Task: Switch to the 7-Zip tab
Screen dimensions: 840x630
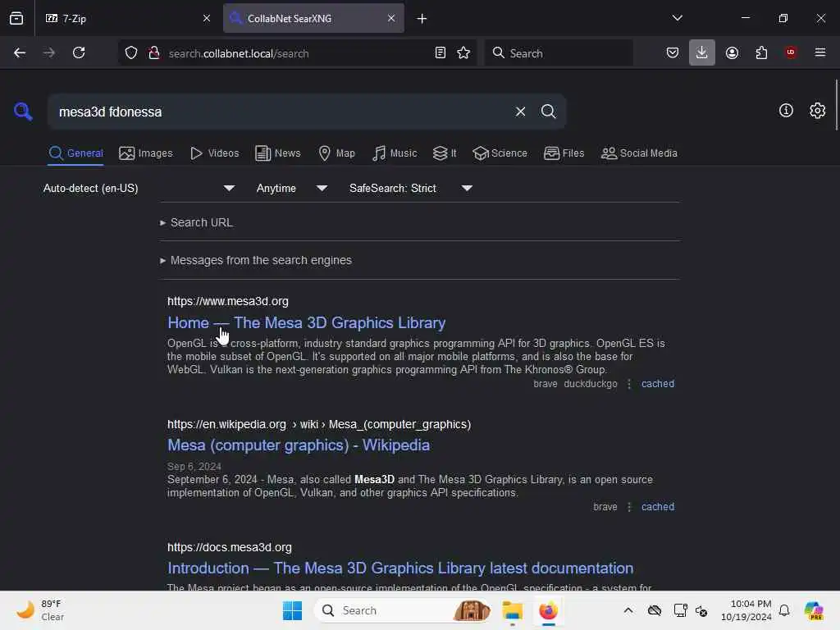Action: (x=128, y=18)
